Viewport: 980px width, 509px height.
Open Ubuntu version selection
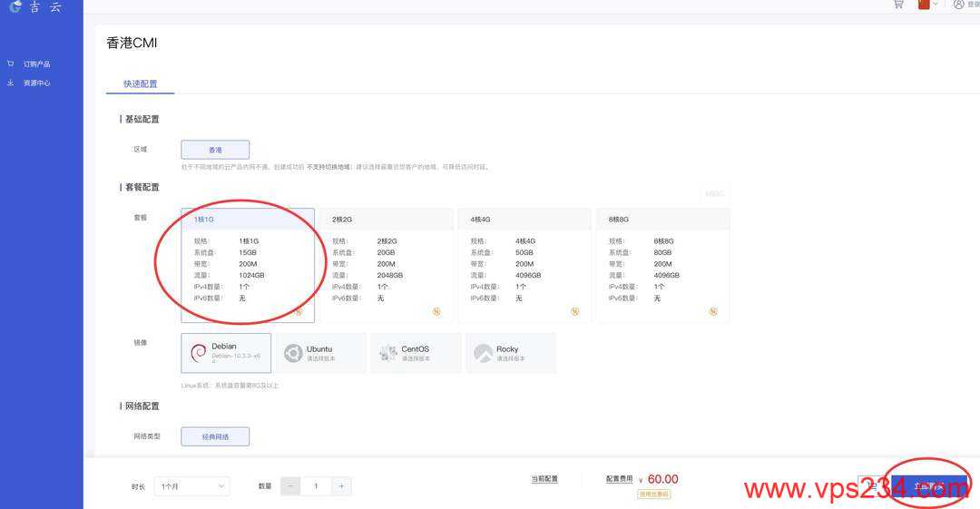(323, 353)
